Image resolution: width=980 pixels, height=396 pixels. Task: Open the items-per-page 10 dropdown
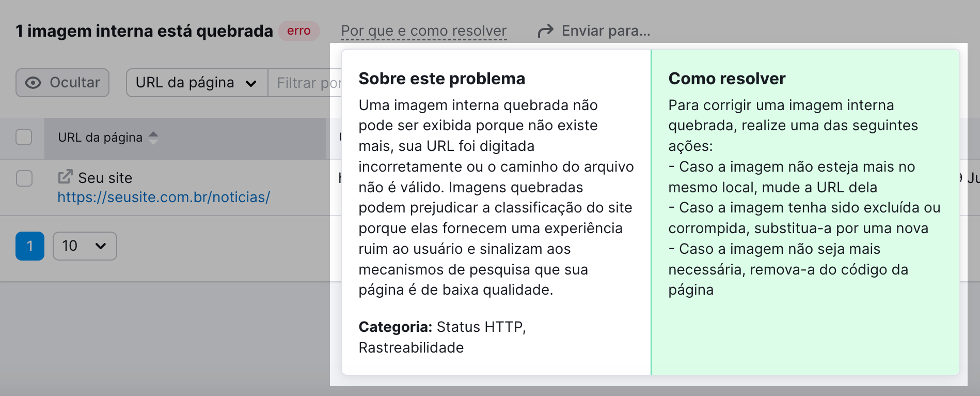85,246
